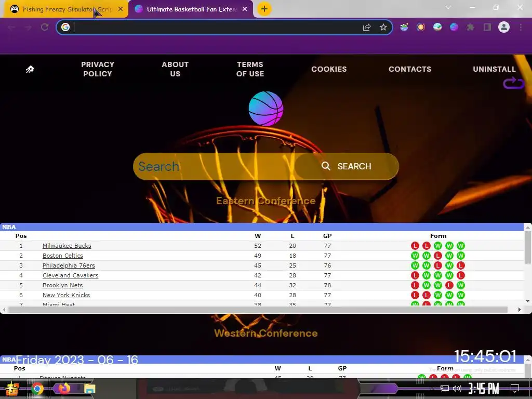Open the user profile avatar
The image size is (532, 399).
pyautogui.click(x=504, y=27)
